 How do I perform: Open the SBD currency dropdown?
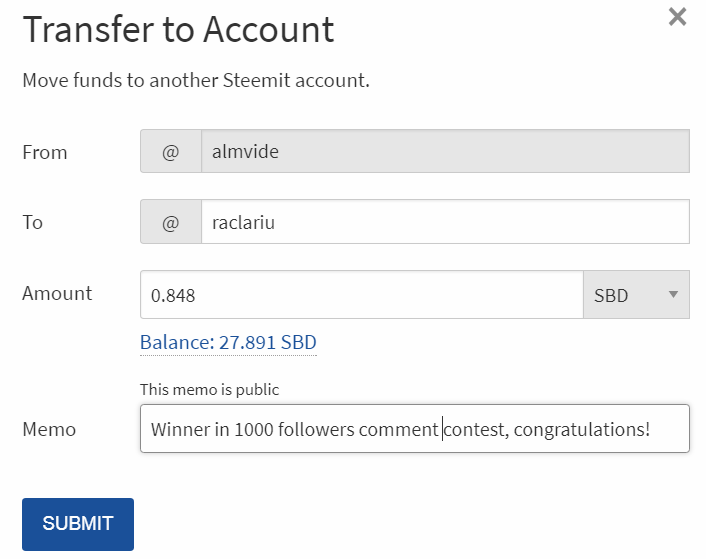pyautogui.click(x=635, y=295)
